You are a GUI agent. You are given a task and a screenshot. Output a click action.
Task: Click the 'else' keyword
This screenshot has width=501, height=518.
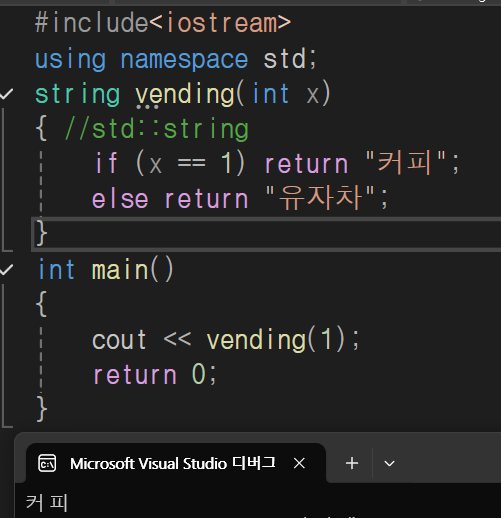tap(120, 199)
